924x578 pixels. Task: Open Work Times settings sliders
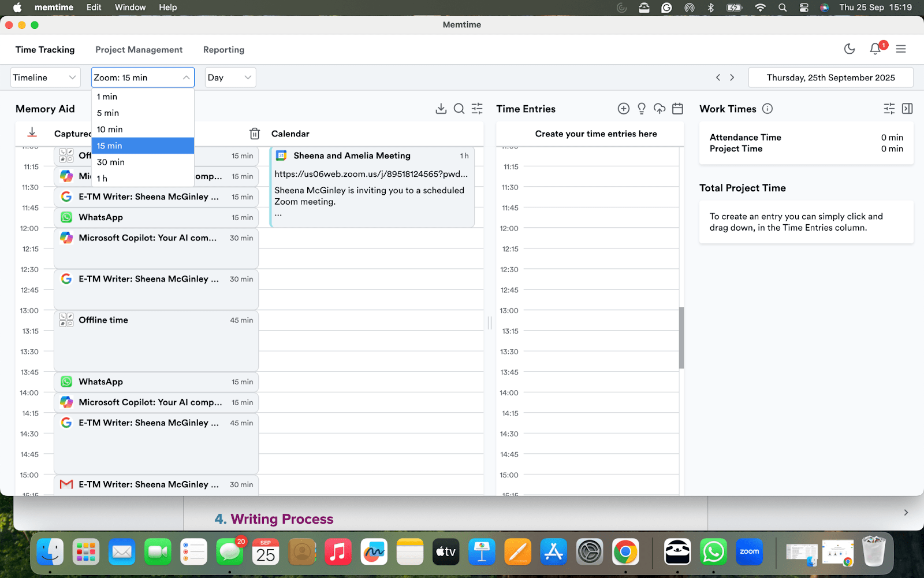point(889,109)
